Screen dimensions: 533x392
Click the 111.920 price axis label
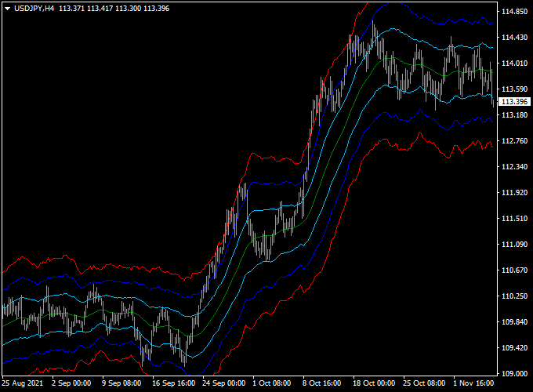tap(514, 192)
